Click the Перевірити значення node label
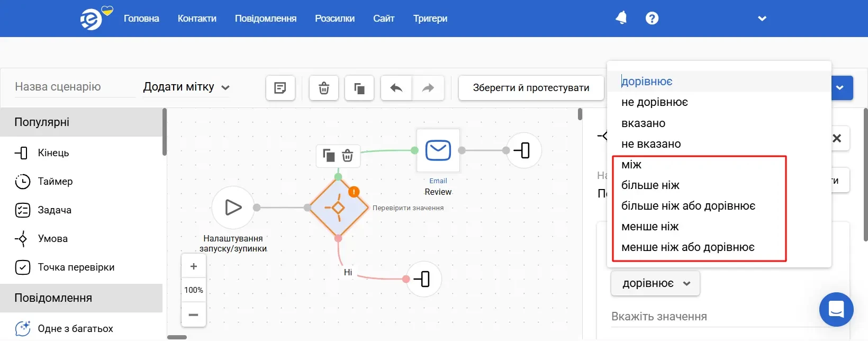Screen dimensions: 868x341 pos(408,208)
